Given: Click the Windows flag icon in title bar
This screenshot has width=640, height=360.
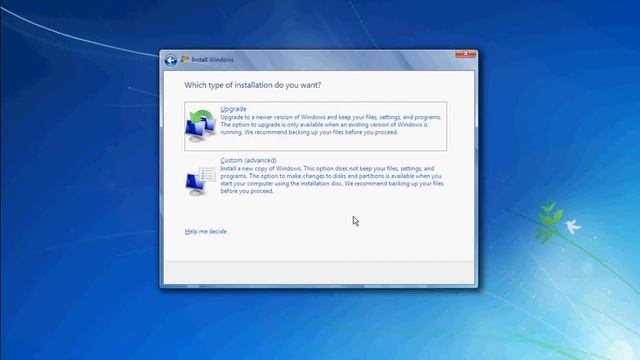Looking at the screenshot, I should coord(185,60).
